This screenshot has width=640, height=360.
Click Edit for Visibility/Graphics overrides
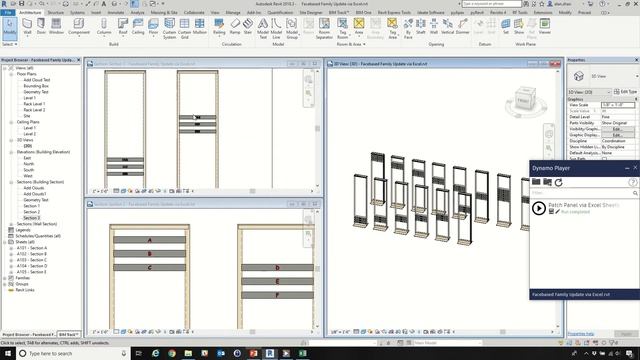point(618,129)
